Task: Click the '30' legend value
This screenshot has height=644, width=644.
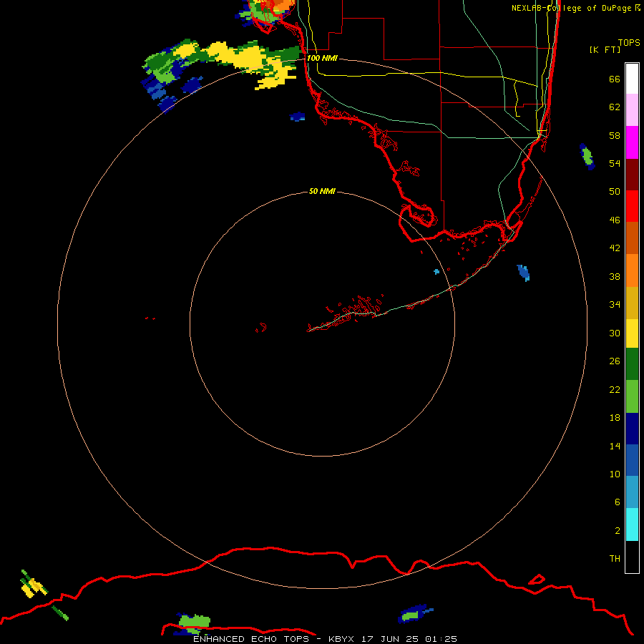Action: (x=615, y=333)
